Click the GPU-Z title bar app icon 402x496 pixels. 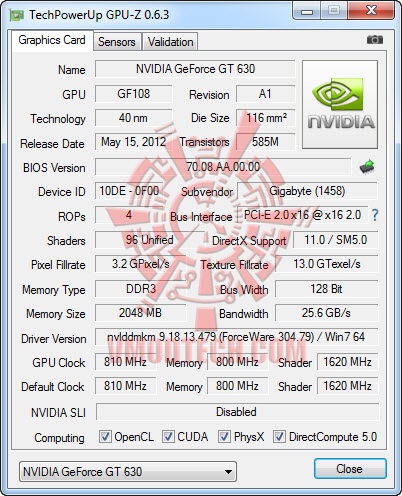(16, 15)
